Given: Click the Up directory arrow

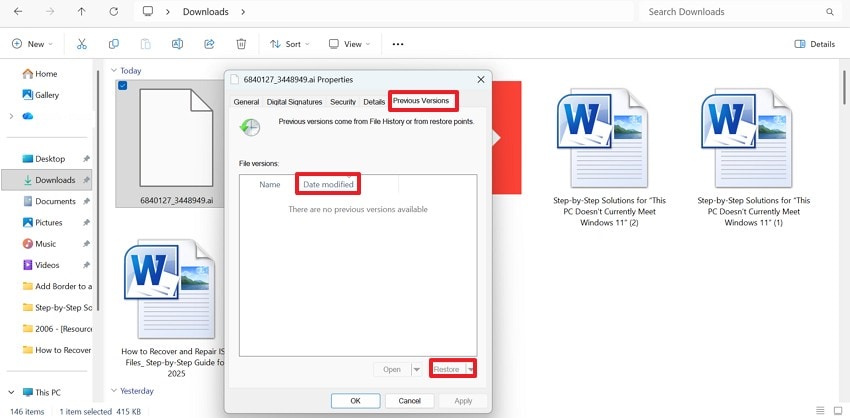Looking at the screenshot, I should tap(81, 11).
